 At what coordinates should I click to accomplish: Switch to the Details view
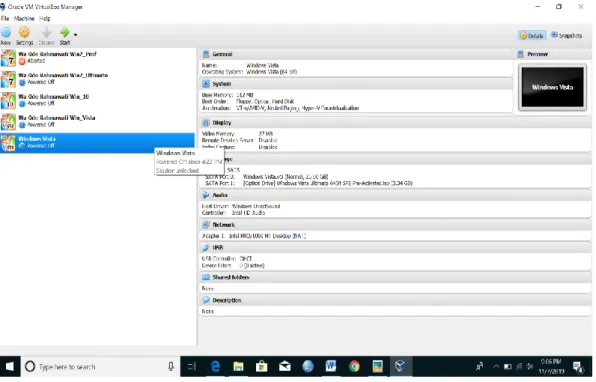[532, 36]
